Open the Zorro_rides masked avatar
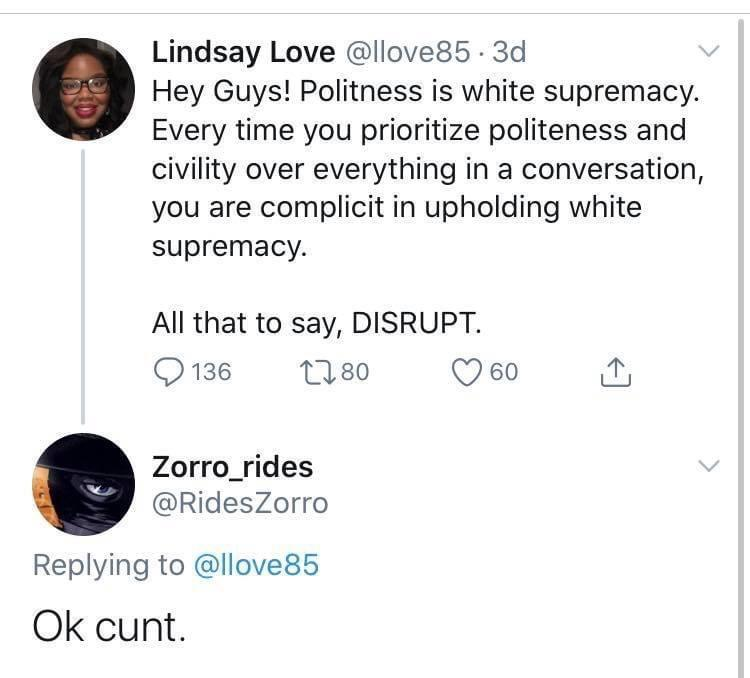 [x=83, y=484]
